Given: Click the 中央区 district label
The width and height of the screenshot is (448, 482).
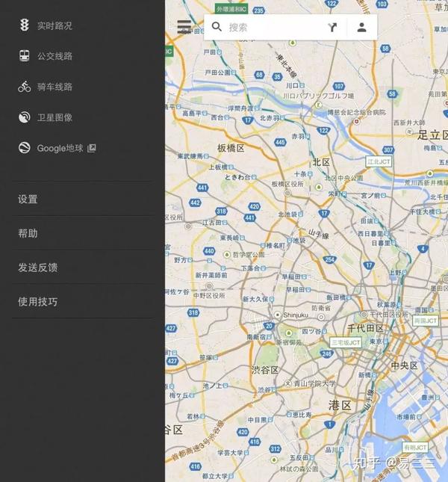Looking at the screenshot, I should pyautogui.click(x=405, y=365).
